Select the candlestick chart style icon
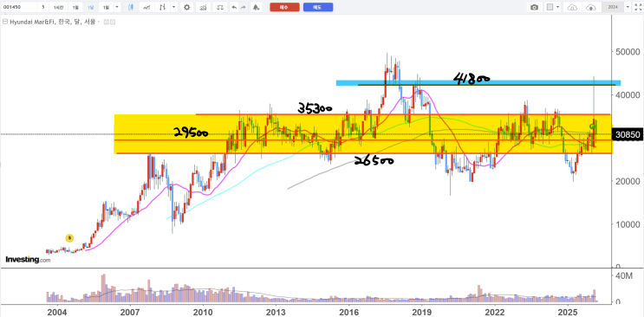Image resolution: width=644 pixels, height=317 pixels. [x=131, y=7]
